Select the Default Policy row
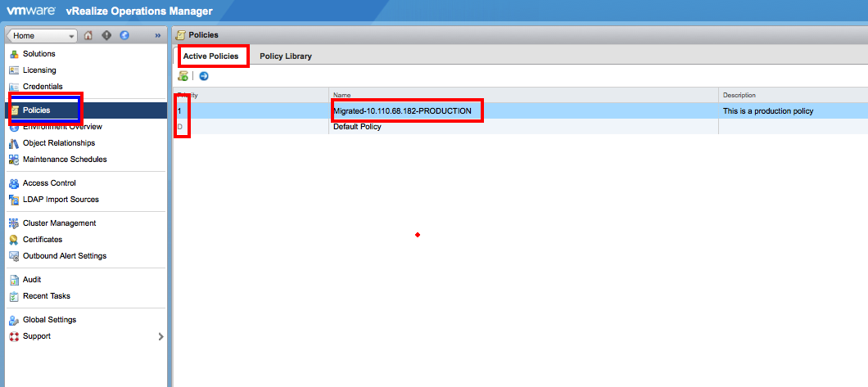The width and height of the screenshot is (868, 387). [520, 127]
